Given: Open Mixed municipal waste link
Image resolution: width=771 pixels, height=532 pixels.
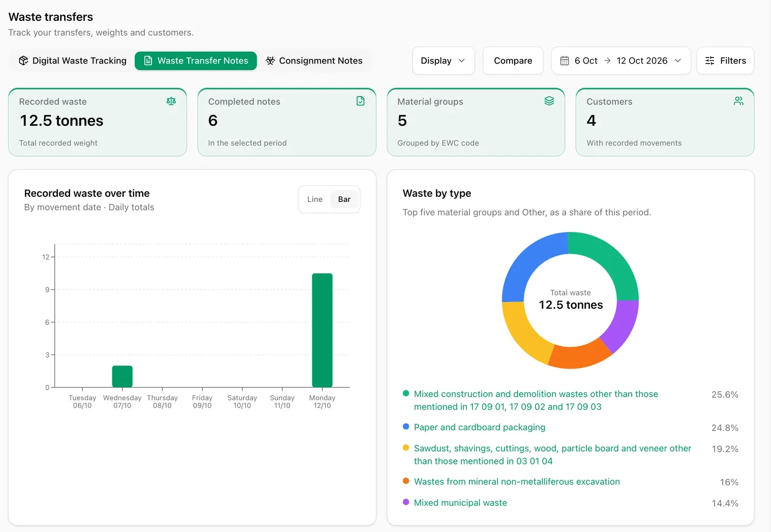Looking at the screenshot, I should pyautogui.click(x=460, y=503).
